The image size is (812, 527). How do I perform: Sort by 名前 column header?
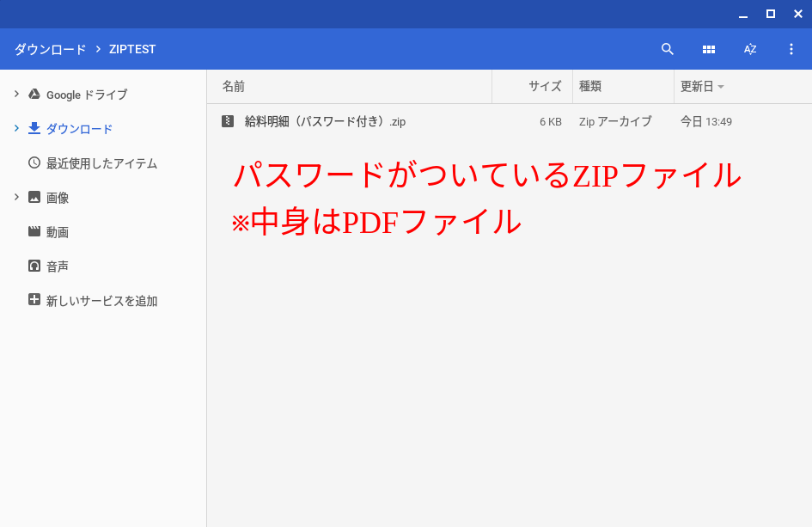(350, 87)
